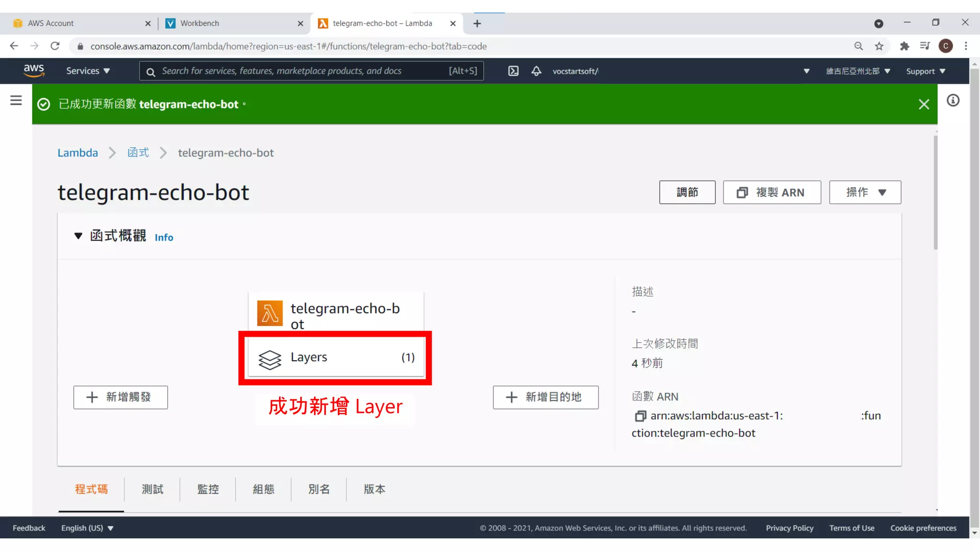The height and width of the screenshot is (551, 980).
Task: Open browser zoom magnifier icon
Action: point(858,46)
